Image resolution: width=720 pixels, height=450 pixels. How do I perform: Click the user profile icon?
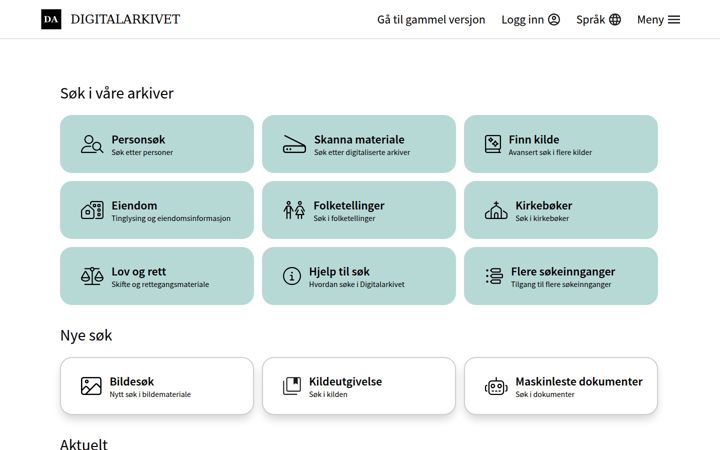pos(554,19)
